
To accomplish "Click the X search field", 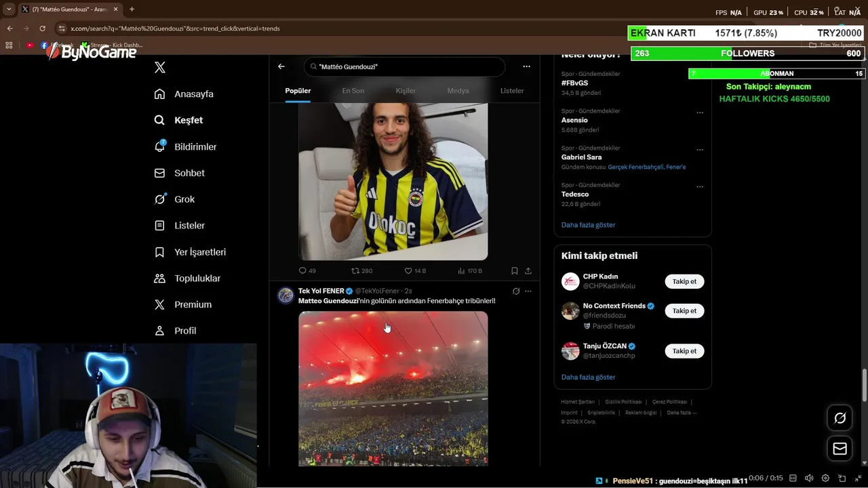I will click(x=405, y=66).
